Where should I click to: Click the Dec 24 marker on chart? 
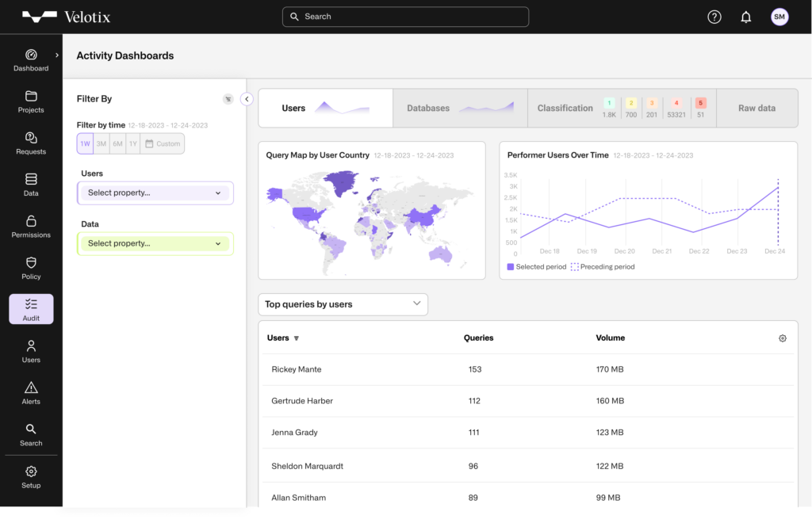(778, 212)
